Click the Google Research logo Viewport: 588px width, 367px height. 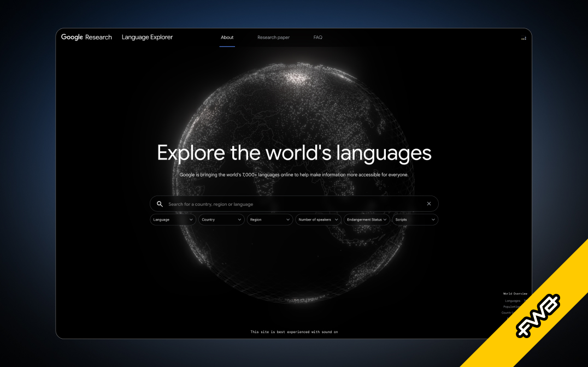point(86,37)
